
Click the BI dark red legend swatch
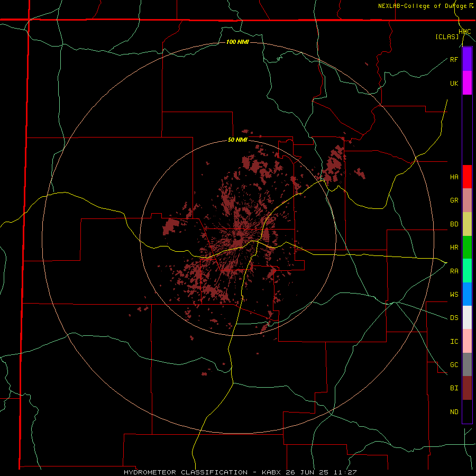coord(467,388)
